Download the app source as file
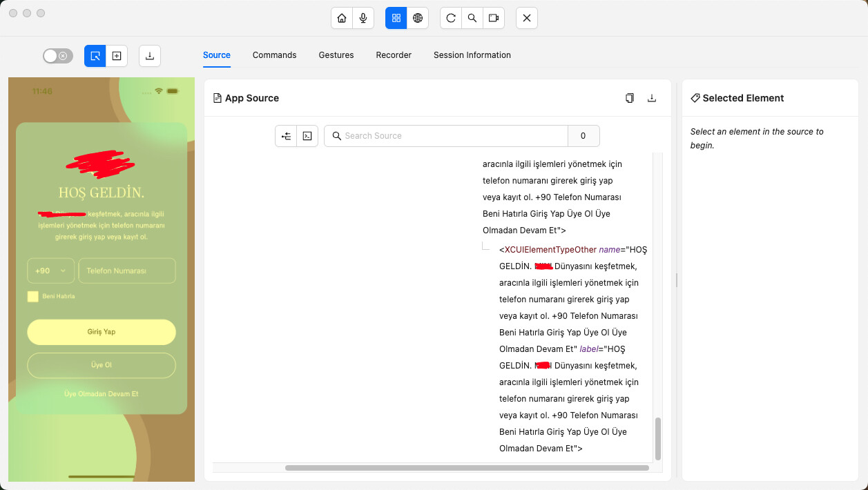The width and height of the screenshot is (868, 490). [651, 98]
